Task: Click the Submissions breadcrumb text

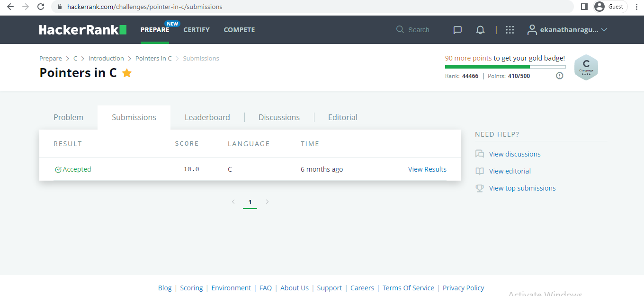Action: (x=201, y=58)
